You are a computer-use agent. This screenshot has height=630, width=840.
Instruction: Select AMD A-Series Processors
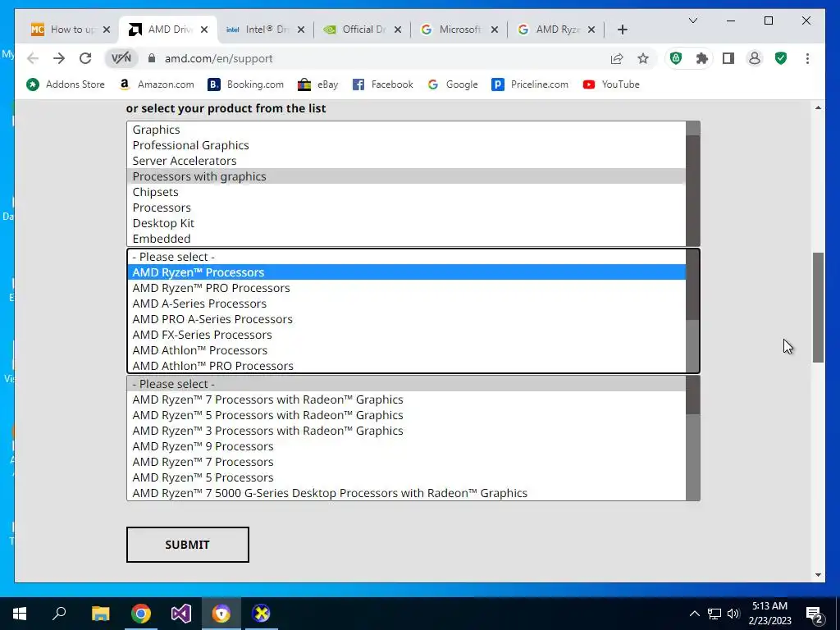tap(406, 304)
